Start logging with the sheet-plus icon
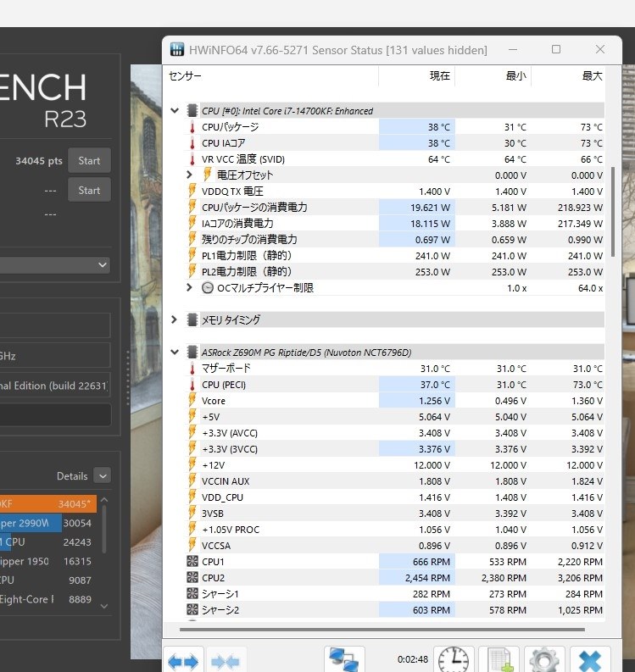Screen dimensions: 635x672 (x=499, y=660)
